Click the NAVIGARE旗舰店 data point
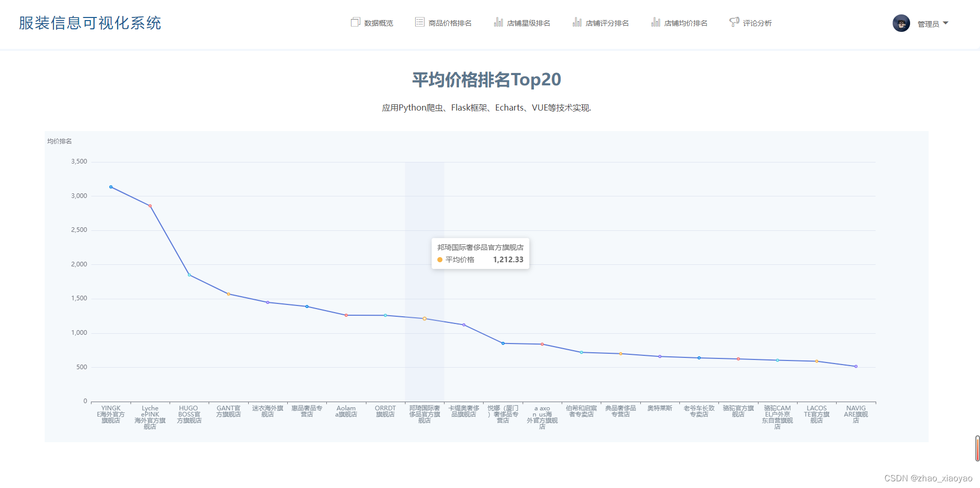This screenshot has width=980, height=488. (856, 367)
